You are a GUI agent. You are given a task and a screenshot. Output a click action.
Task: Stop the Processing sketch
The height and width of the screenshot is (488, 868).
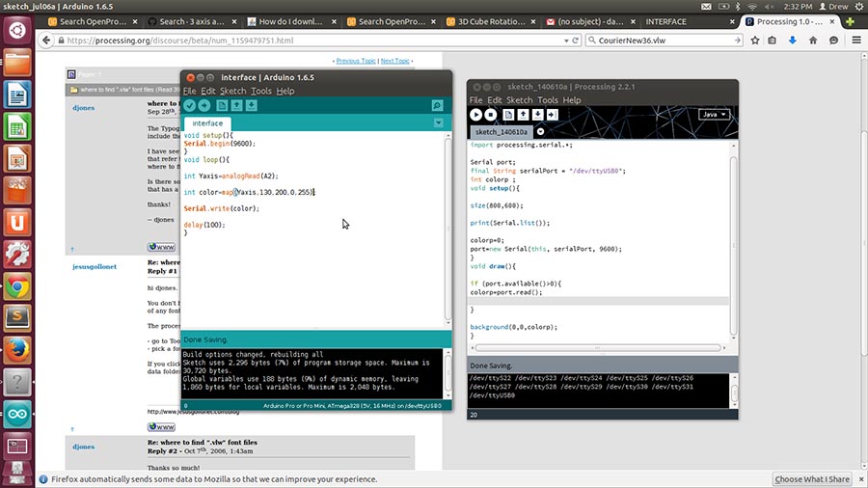click(491, 115)
